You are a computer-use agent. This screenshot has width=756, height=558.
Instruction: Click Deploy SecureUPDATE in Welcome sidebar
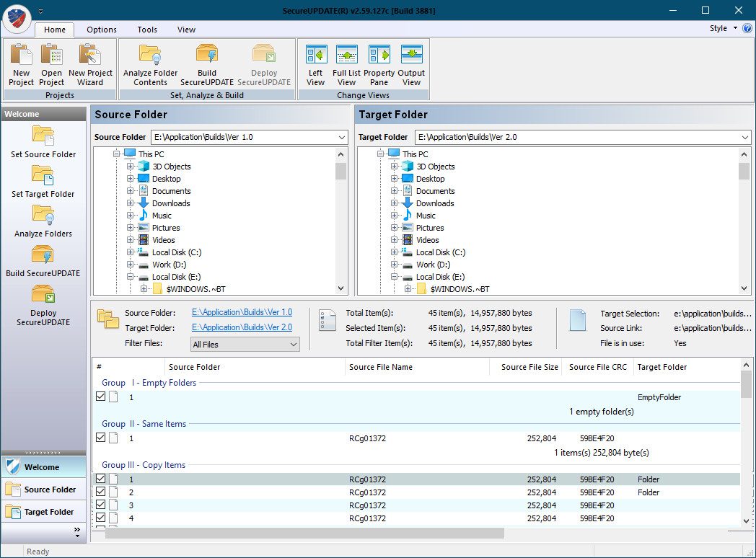(x=43, y=305)
